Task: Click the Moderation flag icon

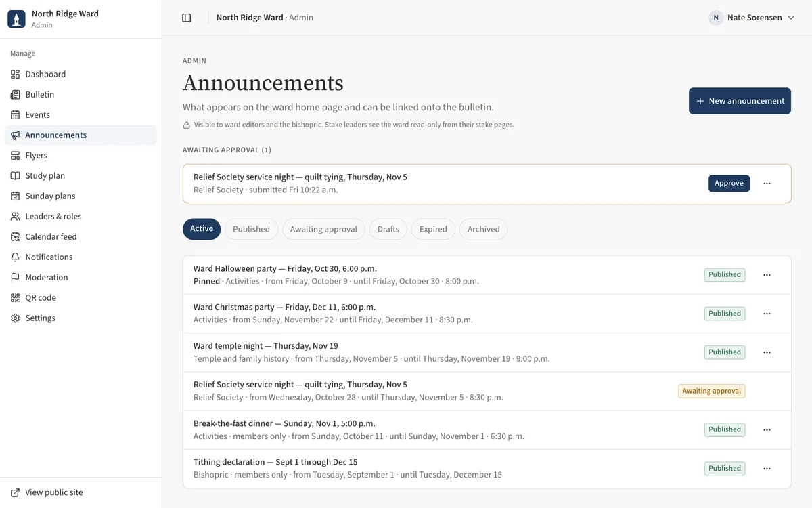Action: [15, 278]
